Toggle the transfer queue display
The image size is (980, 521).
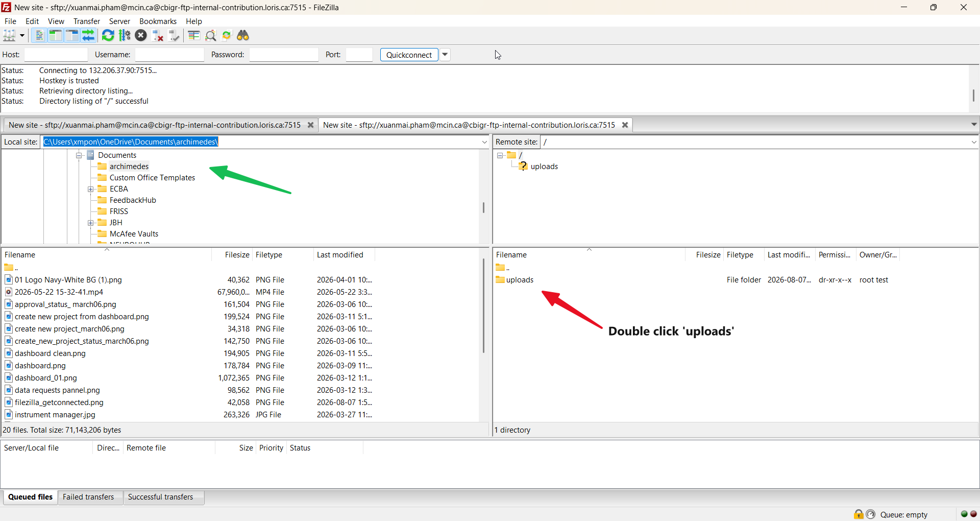pos(88,35)
